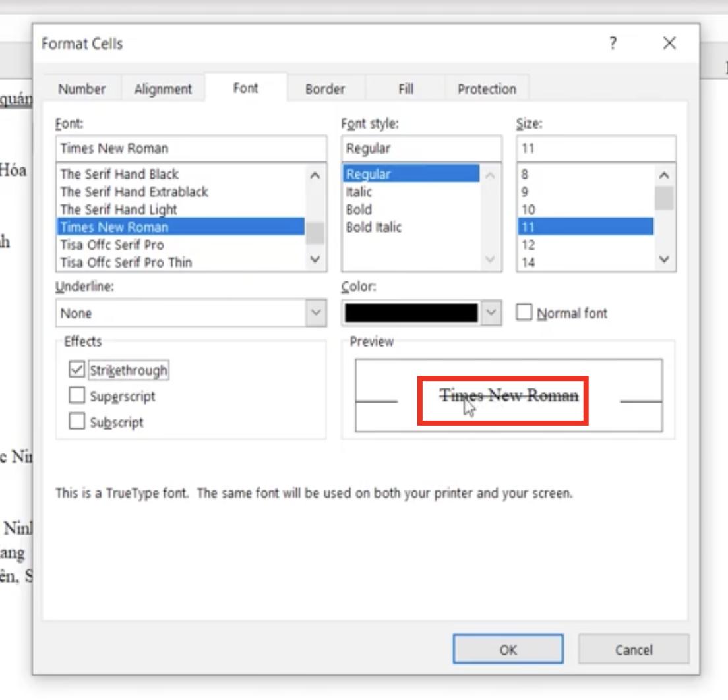Screen dimensions: 728x700
Task: Enable the Normal font checkbox
Action: coord(524,312)
